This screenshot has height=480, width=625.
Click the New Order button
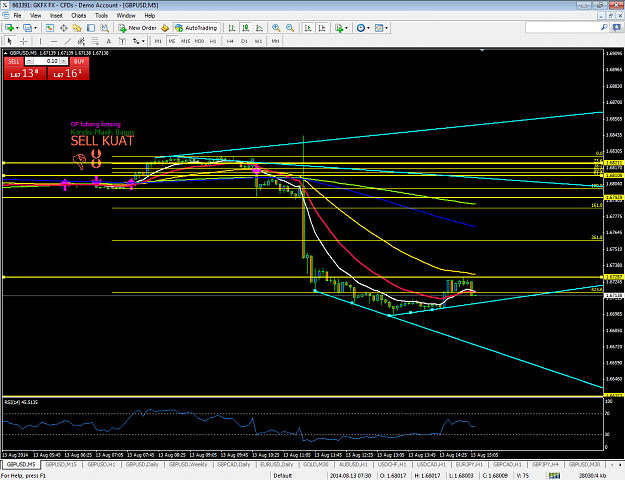pos(138,28)
